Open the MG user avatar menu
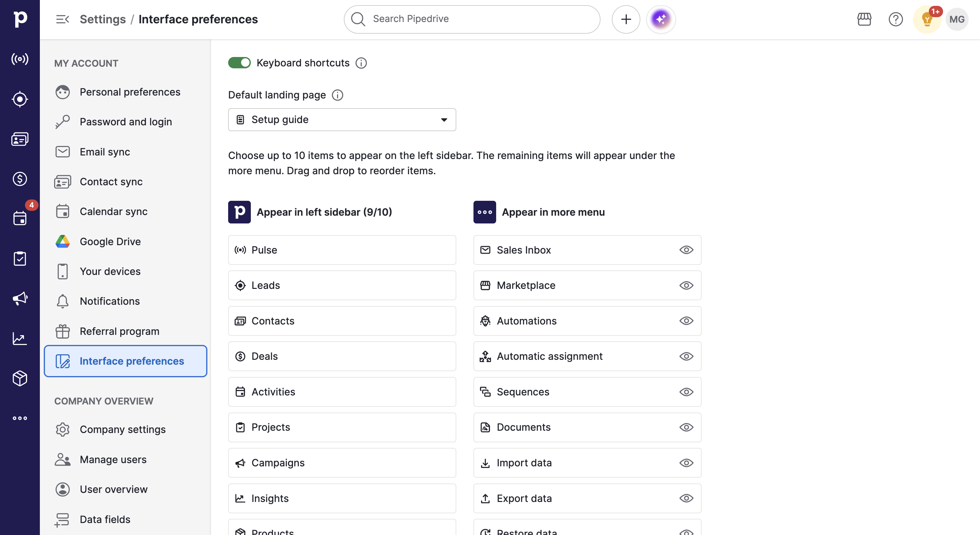The image size is (980, 535). [957, 19]
